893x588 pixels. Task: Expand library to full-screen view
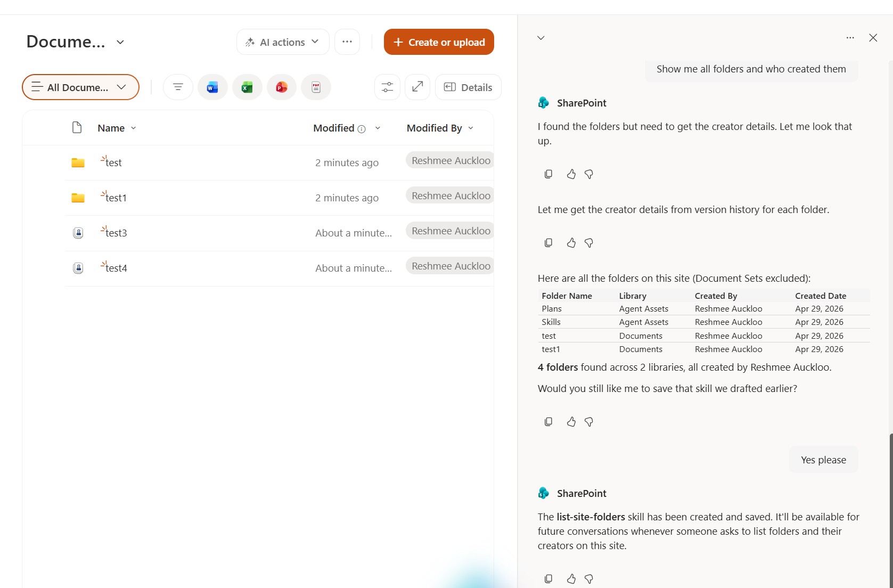click(417, 87)
